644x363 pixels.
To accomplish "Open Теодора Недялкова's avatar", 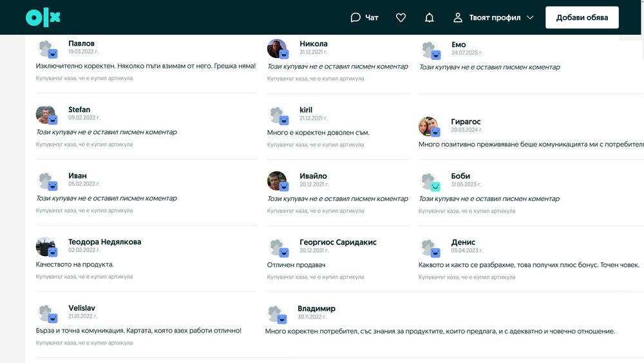I will pyautogui.click(x=46, y=247).
